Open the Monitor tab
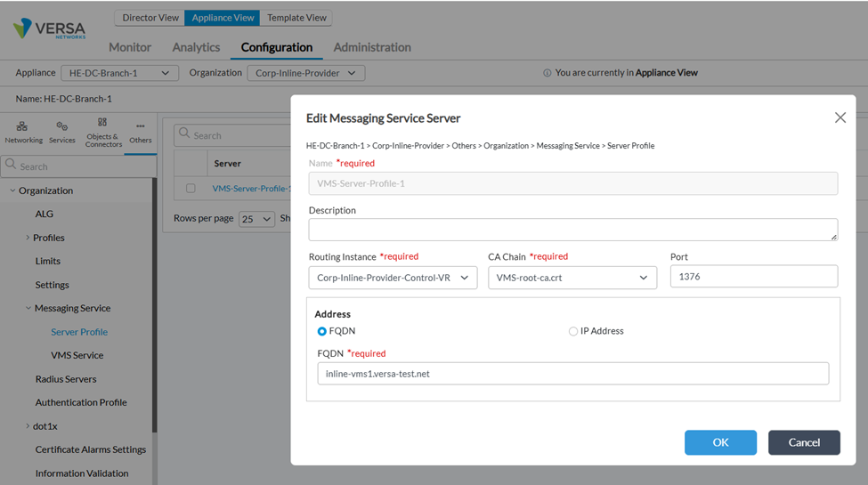868x485 pixels. pos(130,47)
